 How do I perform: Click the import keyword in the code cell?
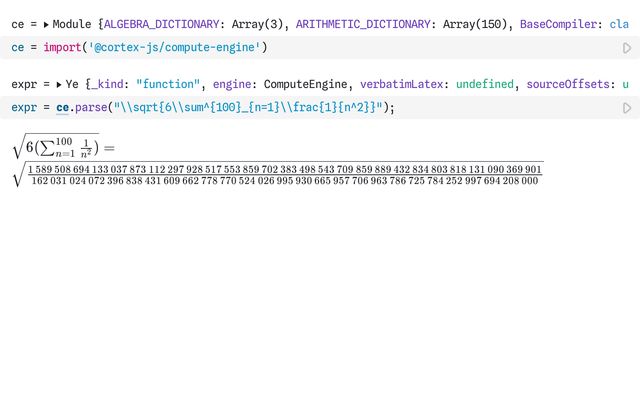62,47
